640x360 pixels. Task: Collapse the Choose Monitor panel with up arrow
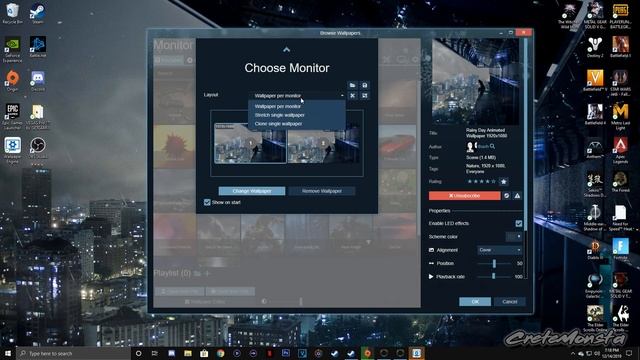point(287,49)
